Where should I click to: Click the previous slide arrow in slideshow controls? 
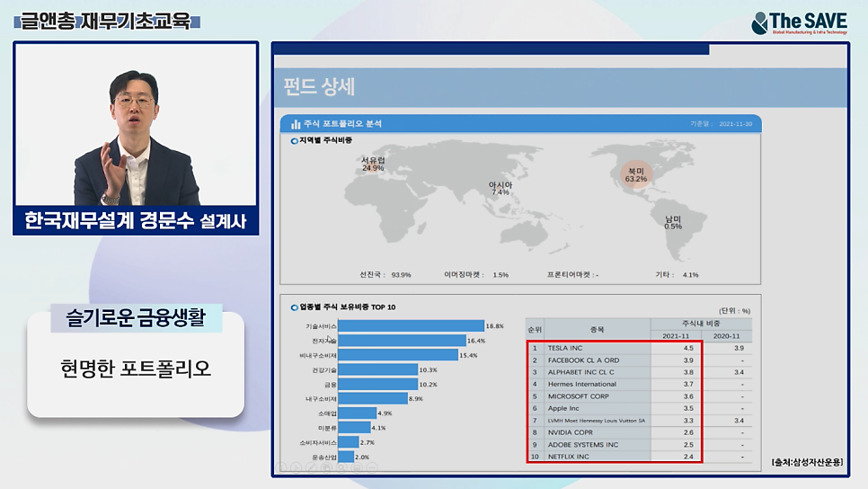(282, 468)
